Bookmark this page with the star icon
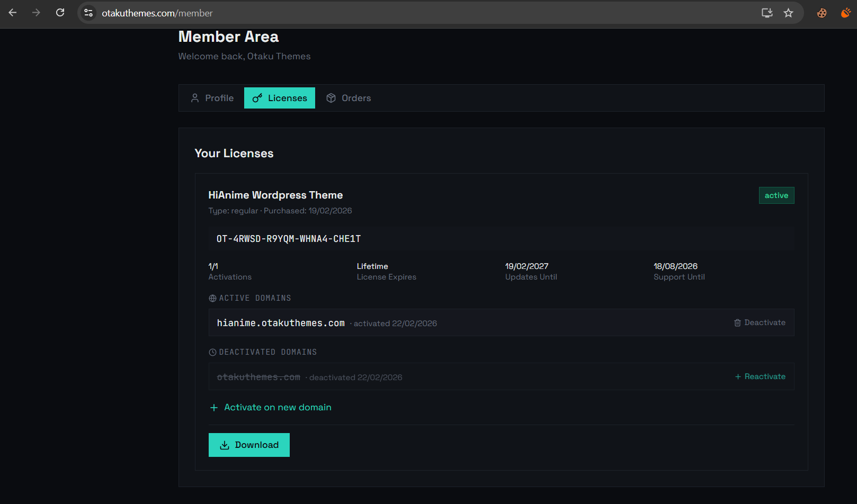The width and height of the screenshot is (857, 504). [x=788, y=13]
